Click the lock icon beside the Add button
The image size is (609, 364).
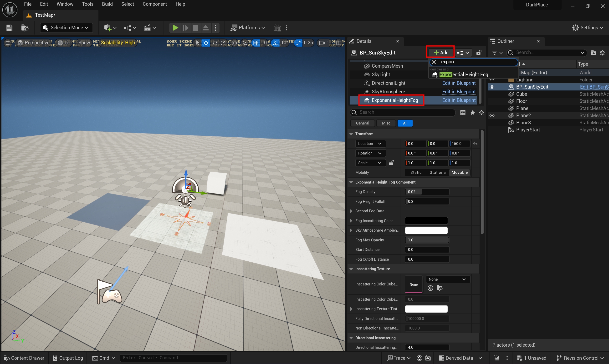479,52
